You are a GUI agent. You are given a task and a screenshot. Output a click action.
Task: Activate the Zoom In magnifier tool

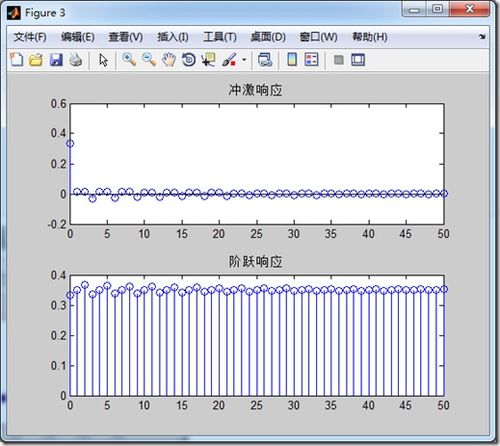click(129, 60)
